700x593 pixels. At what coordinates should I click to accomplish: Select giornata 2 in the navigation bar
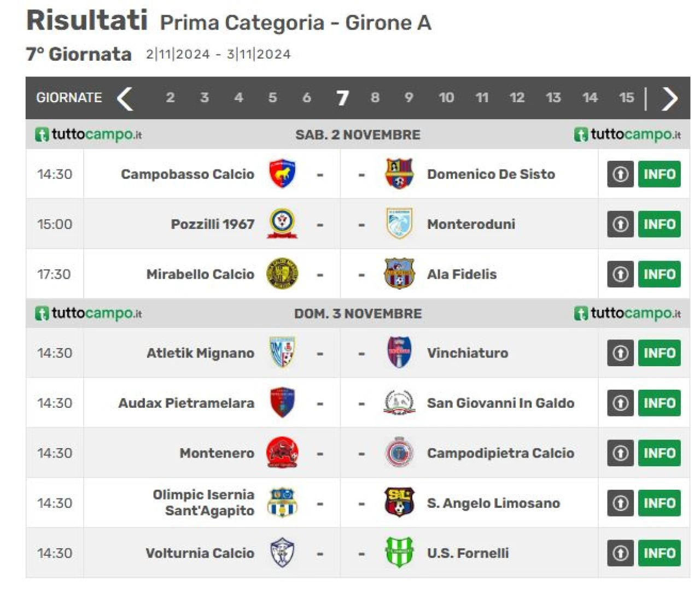point(170,98)
